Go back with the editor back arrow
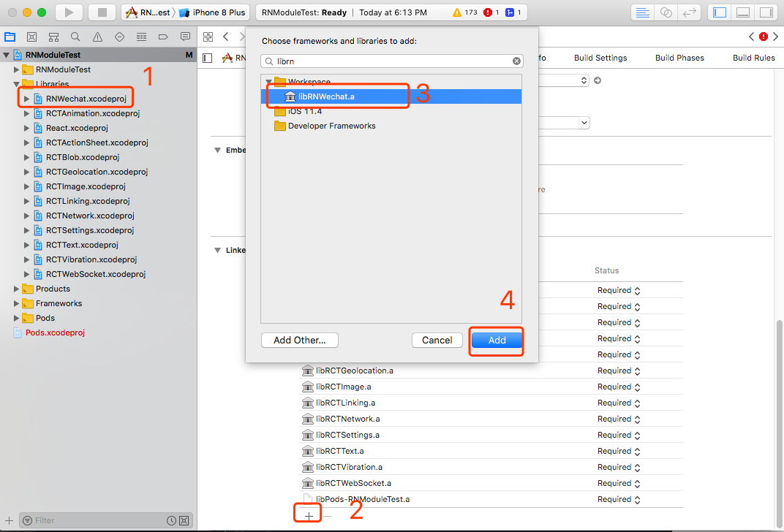The image size is (784, 532). [x=226, y=37]
